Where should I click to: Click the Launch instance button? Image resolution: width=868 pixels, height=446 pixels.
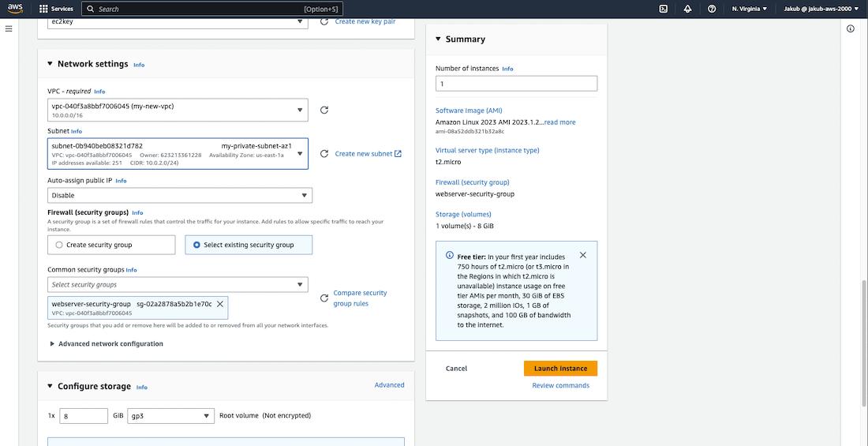(560, 369)
